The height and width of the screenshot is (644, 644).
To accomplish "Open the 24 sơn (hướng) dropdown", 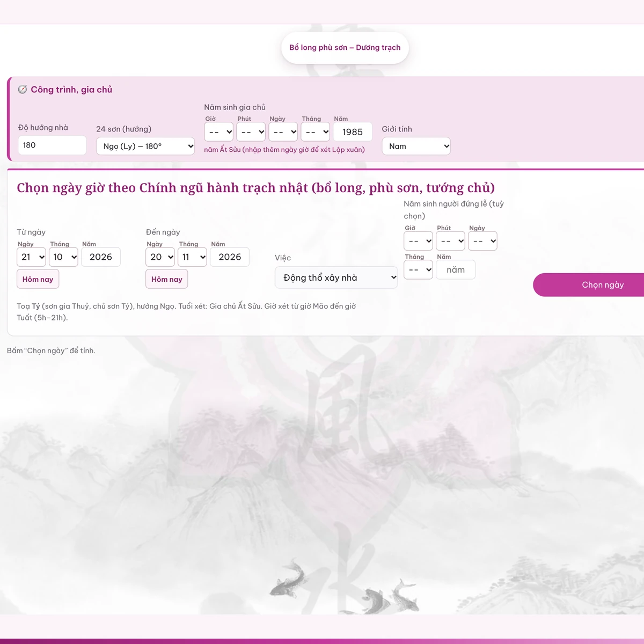I will pyautogui.click(x=145, y=146).
